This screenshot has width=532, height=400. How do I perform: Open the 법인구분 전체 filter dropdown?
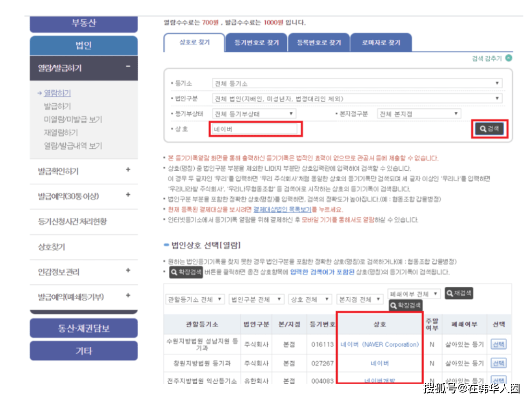coord(256,299)
